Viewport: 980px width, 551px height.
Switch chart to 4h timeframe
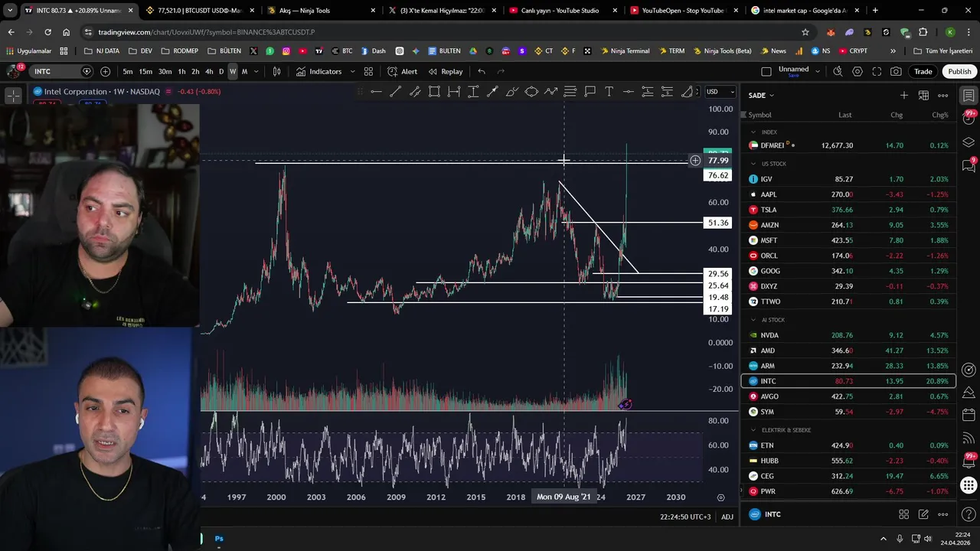(x=209, y=71)
